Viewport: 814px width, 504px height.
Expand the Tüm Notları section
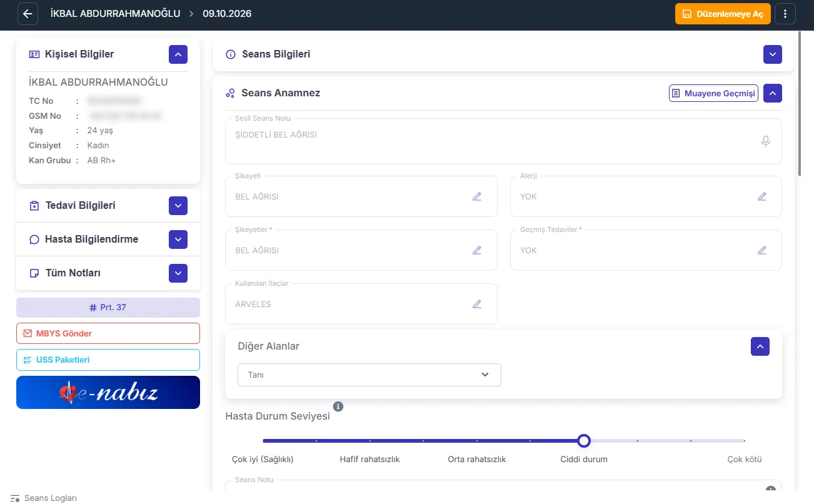(x=178, y=273)
